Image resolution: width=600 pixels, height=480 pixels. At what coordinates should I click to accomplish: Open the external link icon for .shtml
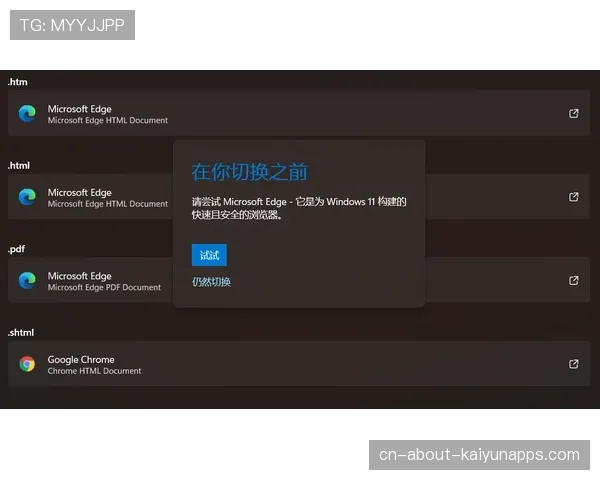click(573, 364)
